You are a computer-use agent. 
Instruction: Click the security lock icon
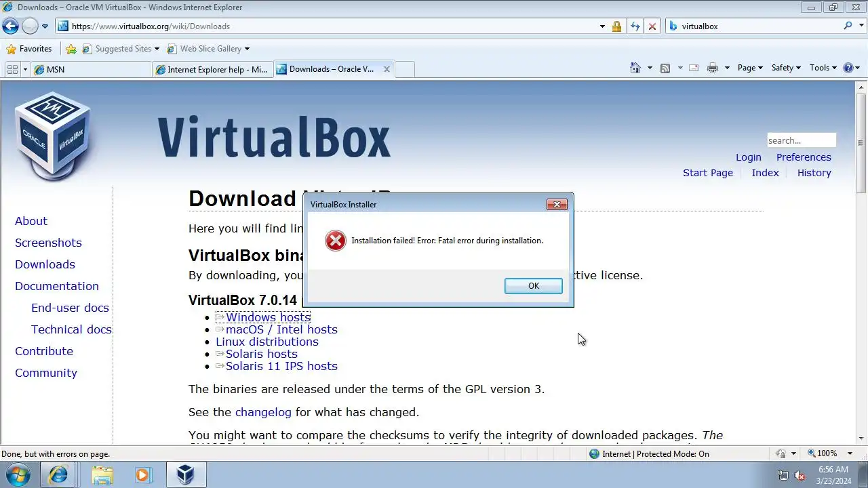click(x=616, y=26)
